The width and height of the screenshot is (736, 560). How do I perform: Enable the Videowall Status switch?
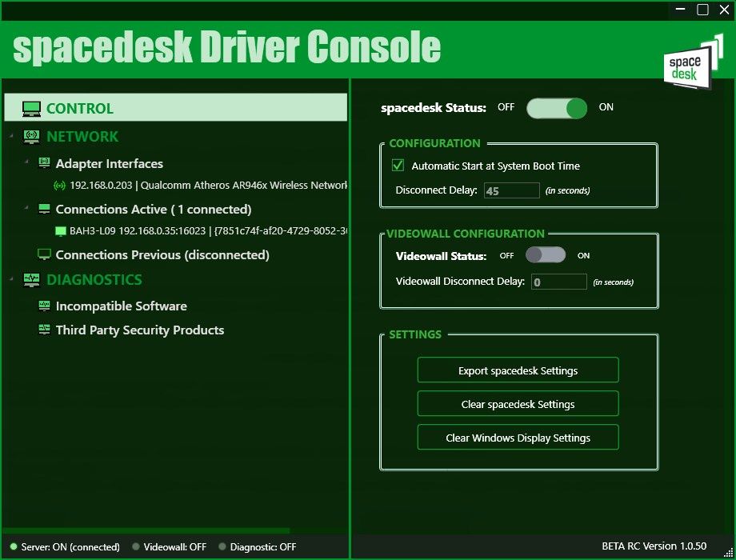click(x=546, y=255)
